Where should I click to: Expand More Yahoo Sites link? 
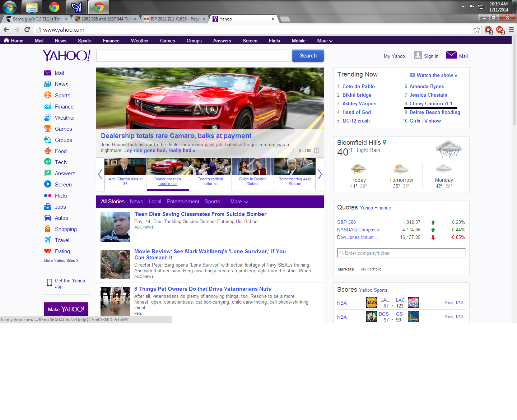(61, 260)
